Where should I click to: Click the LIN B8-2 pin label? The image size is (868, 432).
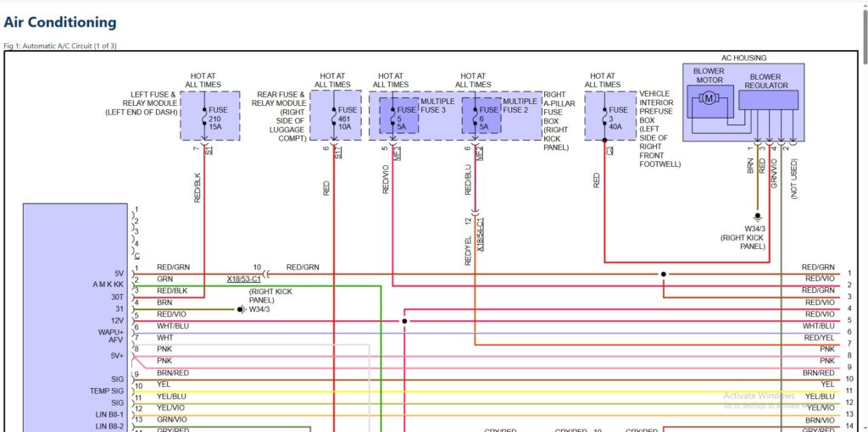[109, 426]
